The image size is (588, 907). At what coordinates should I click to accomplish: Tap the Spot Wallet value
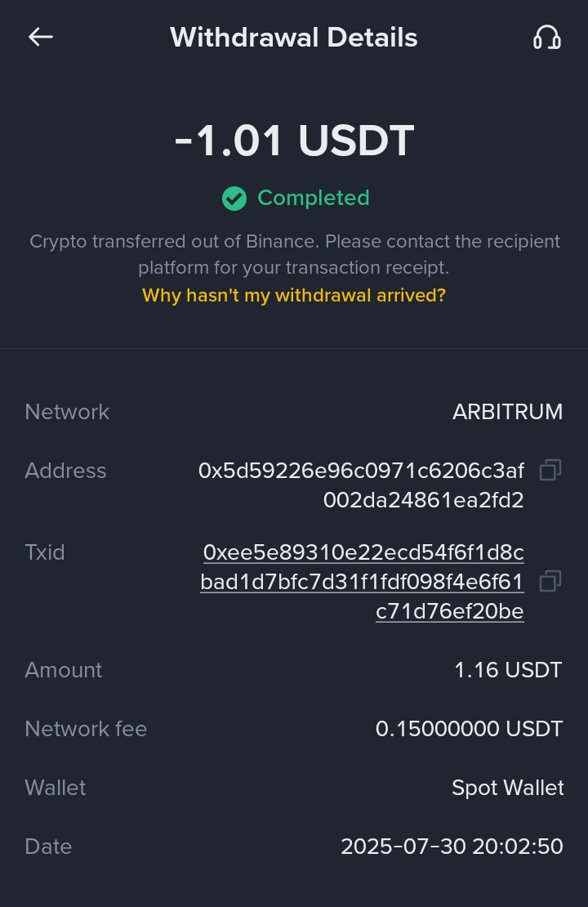point(507,788)
